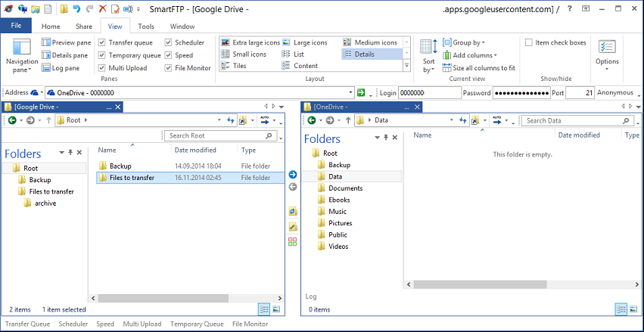
Task: Sort by the Date modified column in Google Drive
Action: [195, 150]
